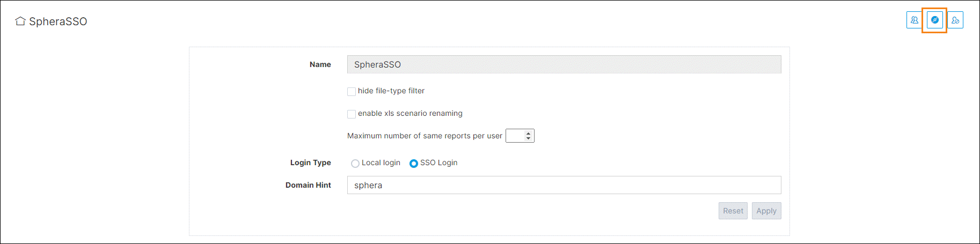Image resolution: width=980 pixels, height=244 pixels.
Task: Click the Name field containing SpheraSSO
Action: 564,64
